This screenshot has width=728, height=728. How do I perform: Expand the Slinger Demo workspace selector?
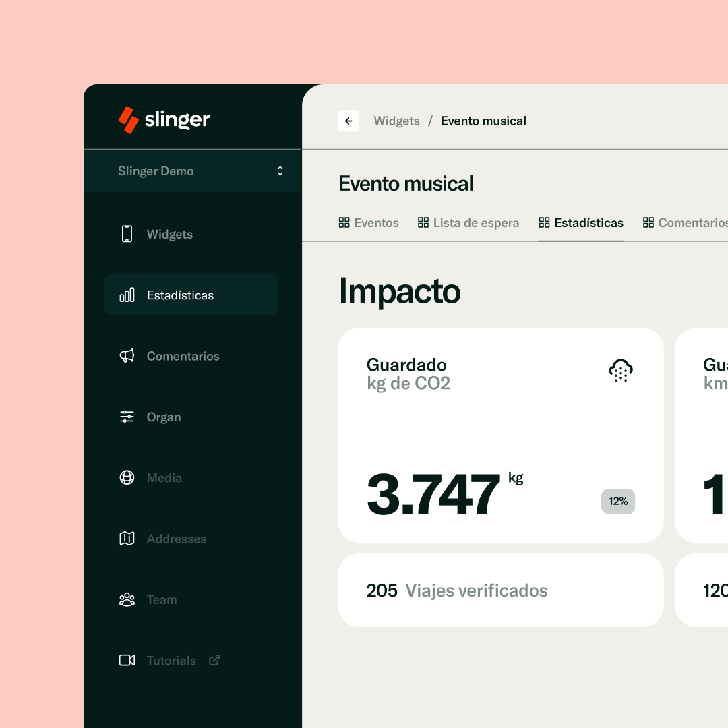[x=280, y=171]
